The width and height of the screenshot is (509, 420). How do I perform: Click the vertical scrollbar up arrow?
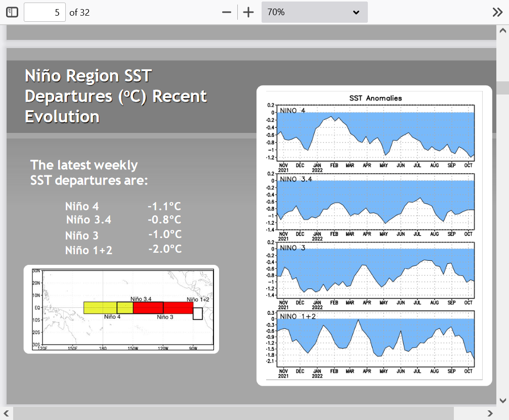(503, 31)
